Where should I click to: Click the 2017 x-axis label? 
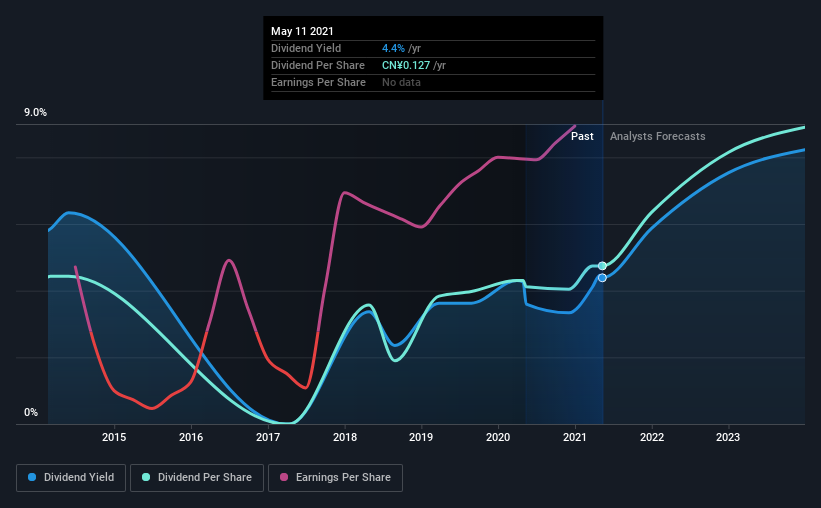pos(268,437)
